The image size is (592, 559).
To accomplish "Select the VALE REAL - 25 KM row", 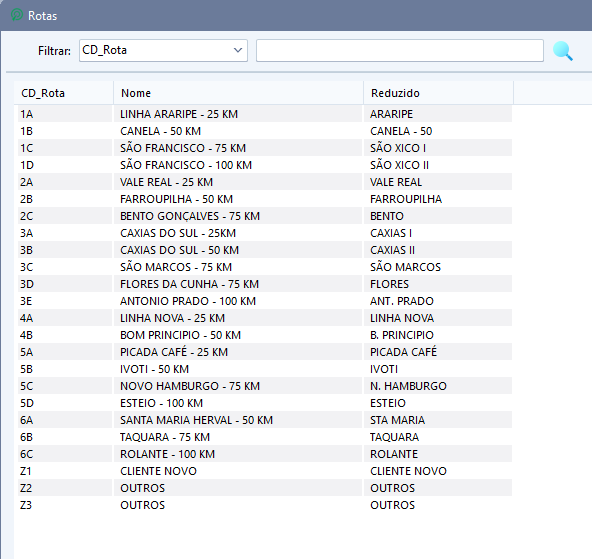I will tap(265, 182).
